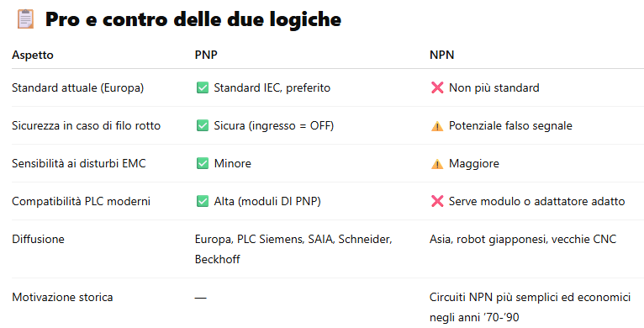Select the Standard attuale (Europa) row label

tap(77, 88)
